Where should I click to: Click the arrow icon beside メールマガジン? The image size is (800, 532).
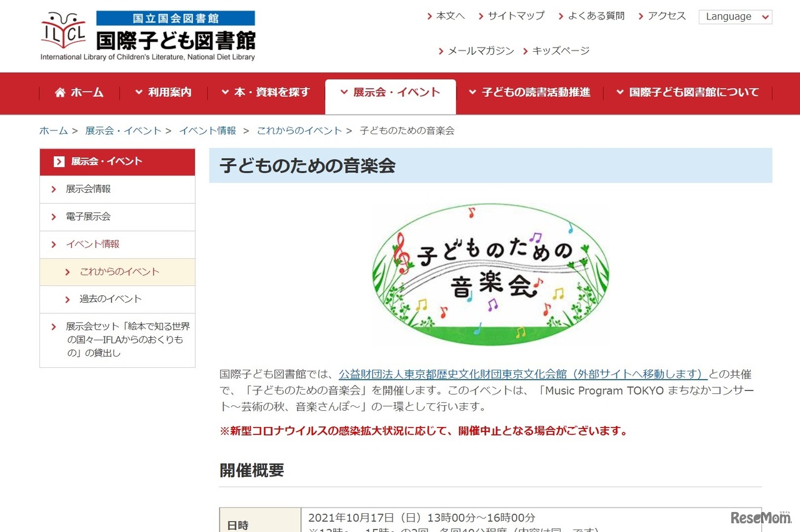pos(442,51)
